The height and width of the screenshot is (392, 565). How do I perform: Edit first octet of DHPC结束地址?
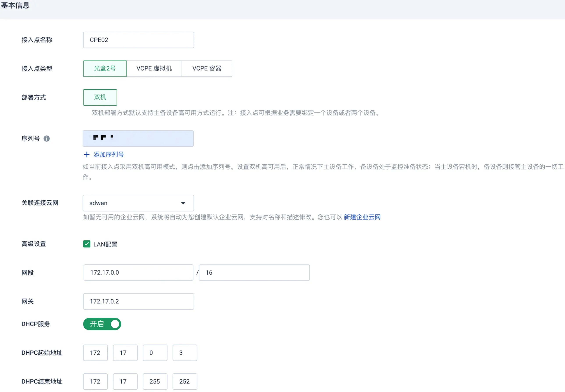pyautogui.click(x=95, y=381)
